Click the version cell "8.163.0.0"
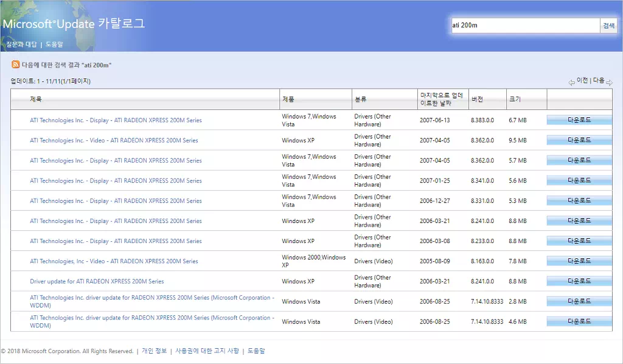623x364 pixels. 482,261
